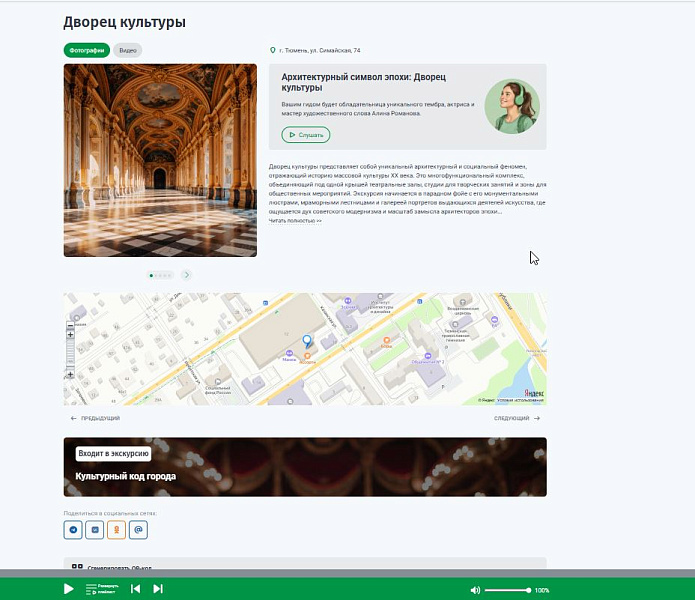Start audio playback in bottom player

pos(69,588)
